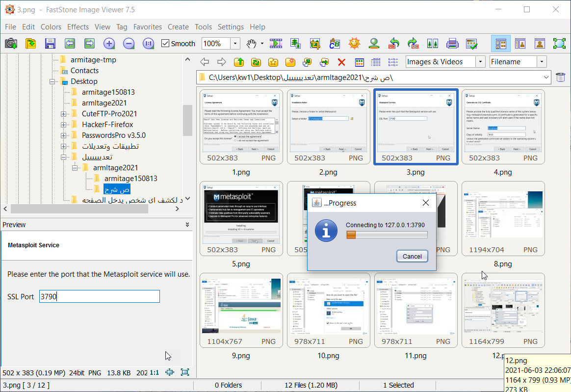Switch to detailed list view
The width and height of the screenshot is (571, 392).
pos(376,62)
